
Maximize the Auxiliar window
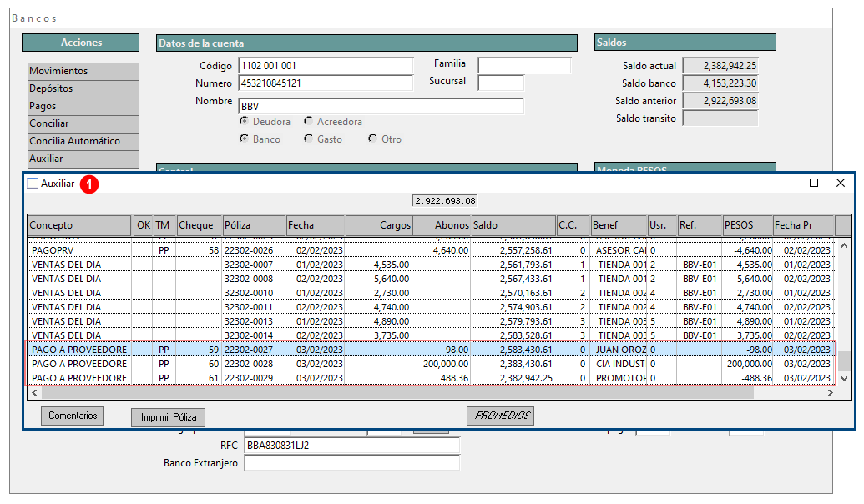click(814, 183)
